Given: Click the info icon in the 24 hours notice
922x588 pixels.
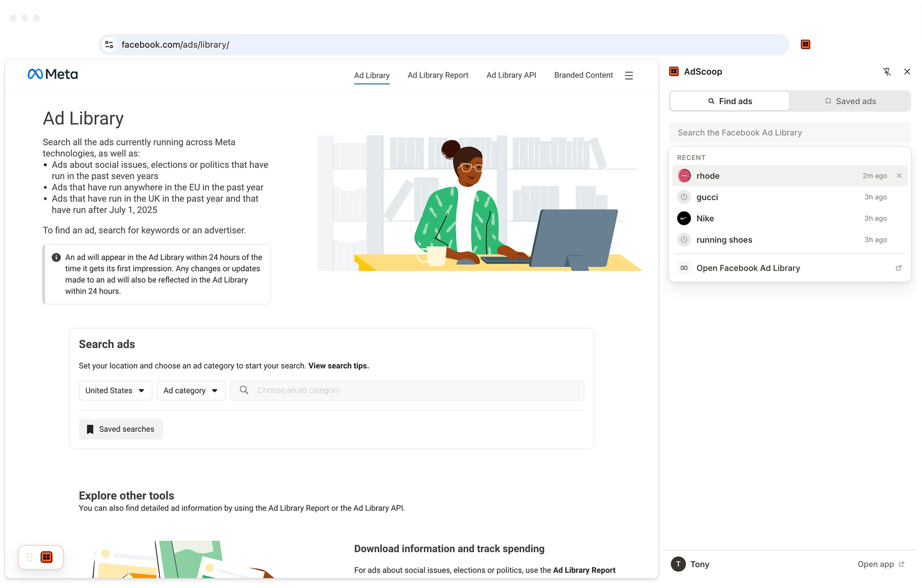Looking at the screenshot, I should pyautogui.click(x=56, y=257).
